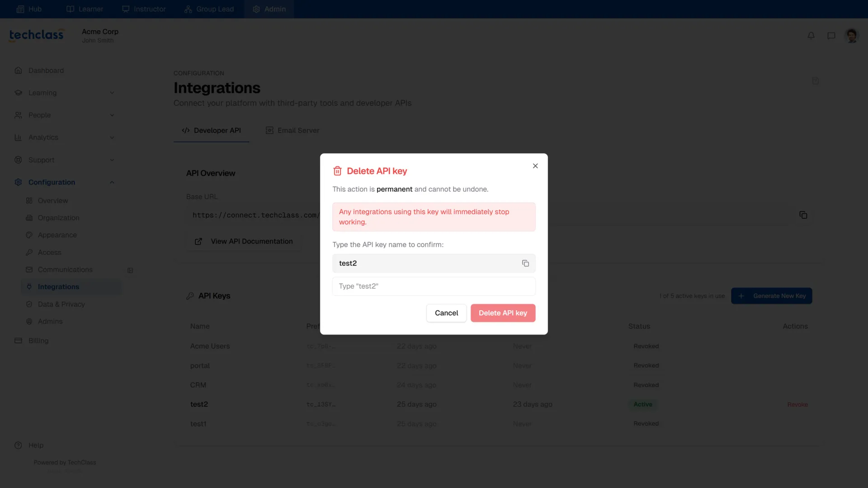Revoke the test2 API key
The height and width of the screenshot is (488, 868).
click(797, 405)
